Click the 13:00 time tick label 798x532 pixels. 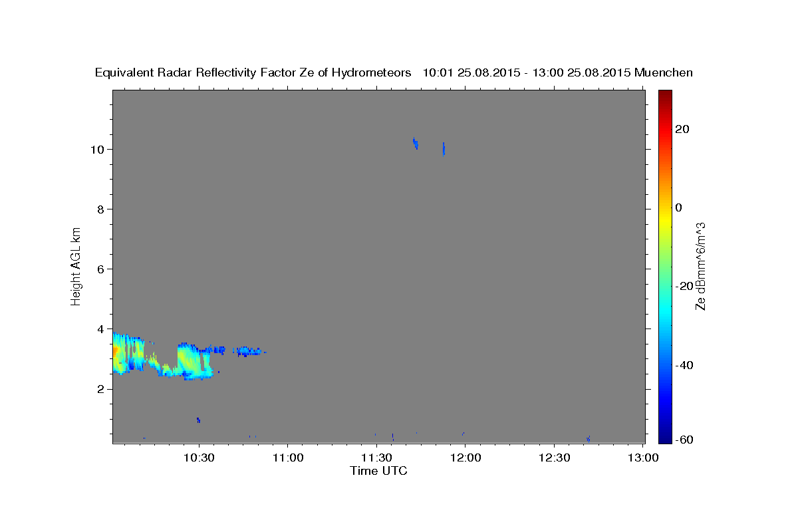coord(643,458)
